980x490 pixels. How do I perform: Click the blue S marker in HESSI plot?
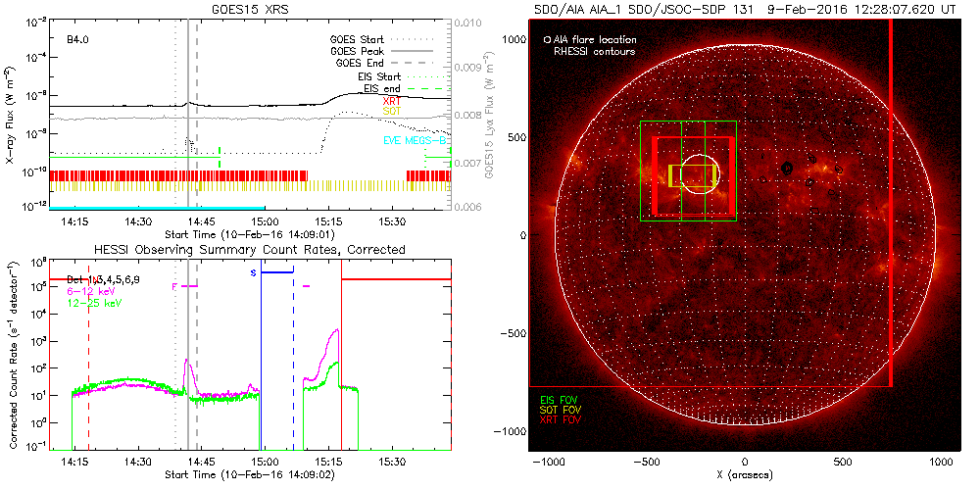tap(253, 272)
